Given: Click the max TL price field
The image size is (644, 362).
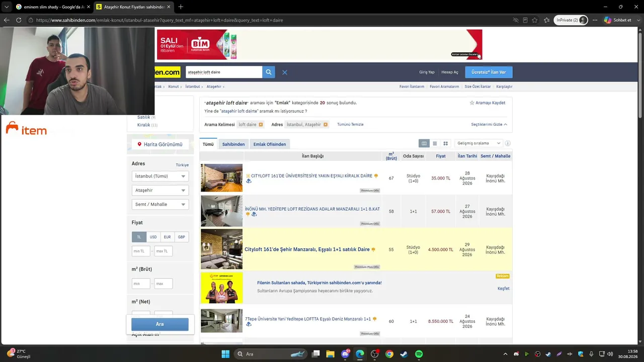Looking at the screenshot, I should pos(163,251).
